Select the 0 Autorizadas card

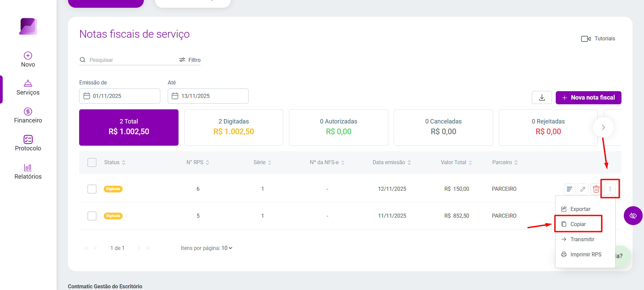339,128
